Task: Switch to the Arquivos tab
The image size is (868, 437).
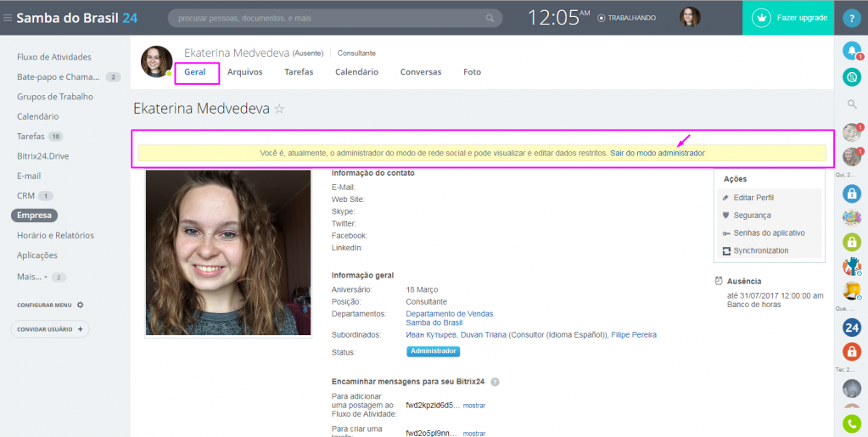Action: click(244, 72)
